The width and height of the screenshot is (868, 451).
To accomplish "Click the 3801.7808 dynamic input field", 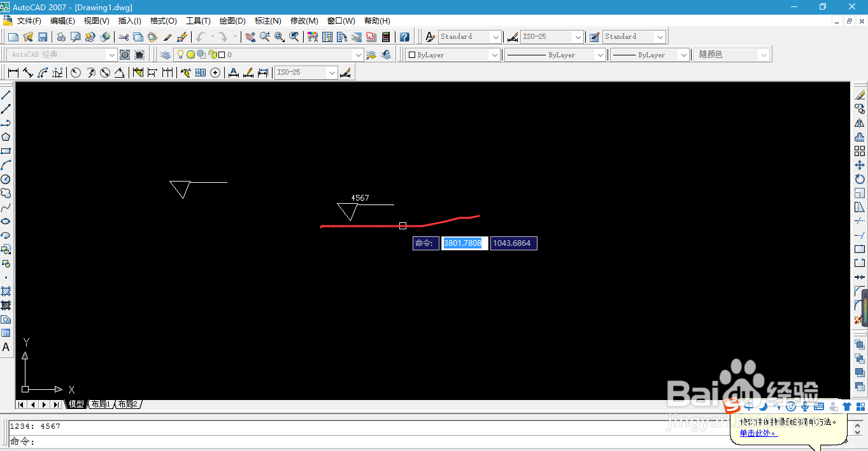I will tap(465, 243).
